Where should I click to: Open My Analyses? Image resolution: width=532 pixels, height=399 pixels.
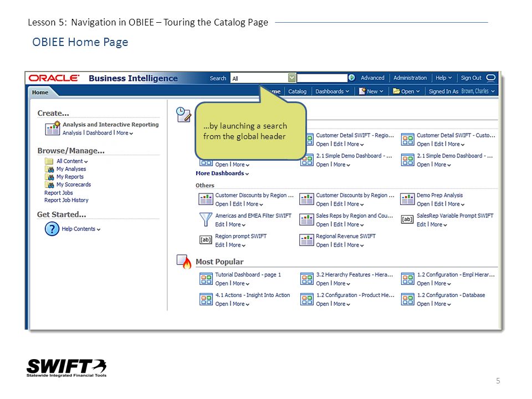click(x=71, y=169)
